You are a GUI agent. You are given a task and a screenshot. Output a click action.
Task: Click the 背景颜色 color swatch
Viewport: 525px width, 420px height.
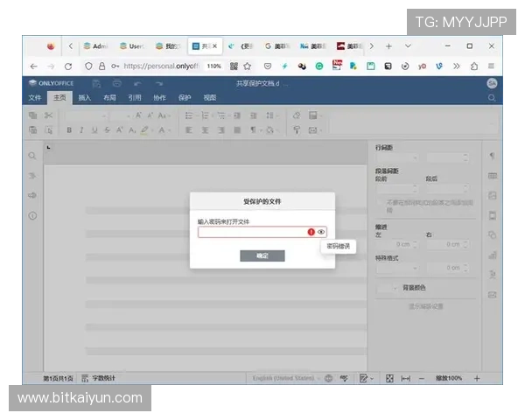pos(384,287)
